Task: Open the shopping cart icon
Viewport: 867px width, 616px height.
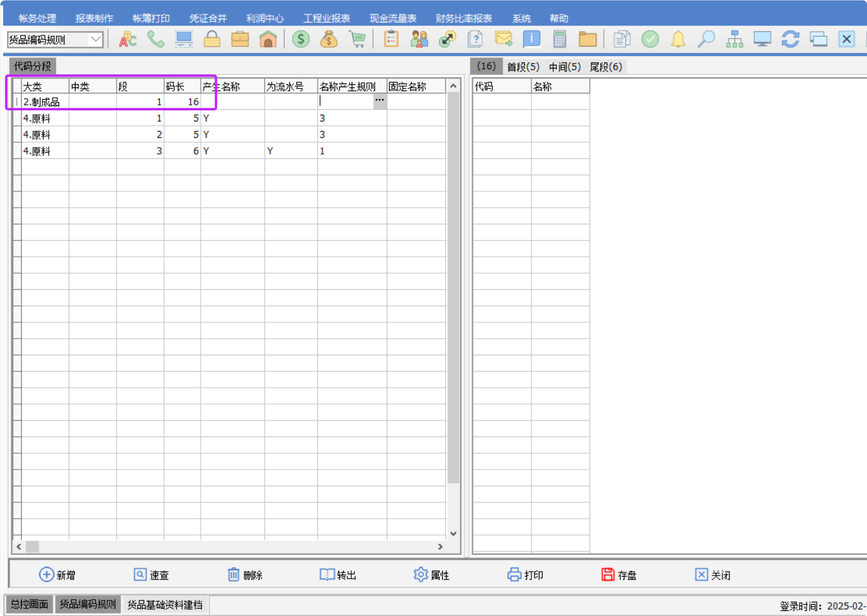Action: pyautogui.click(x=357, y=39)
